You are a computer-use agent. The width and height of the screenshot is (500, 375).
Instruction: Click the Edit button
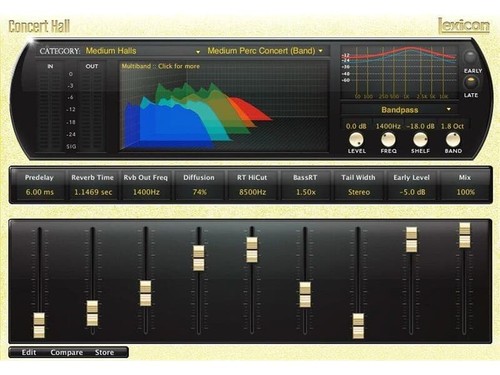coord(29,352)
